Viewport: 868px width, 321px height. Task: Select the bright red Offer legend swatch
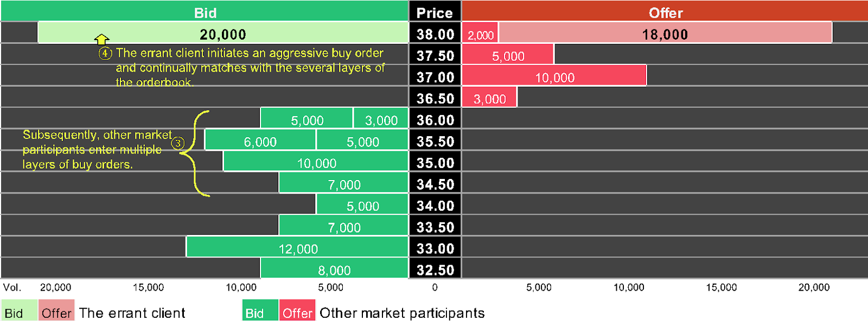point(297,311)
